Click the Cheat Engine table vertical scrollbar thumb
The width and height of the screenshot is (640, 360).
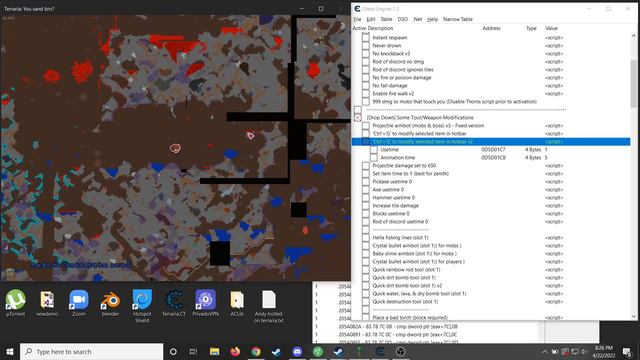point(634,84)
